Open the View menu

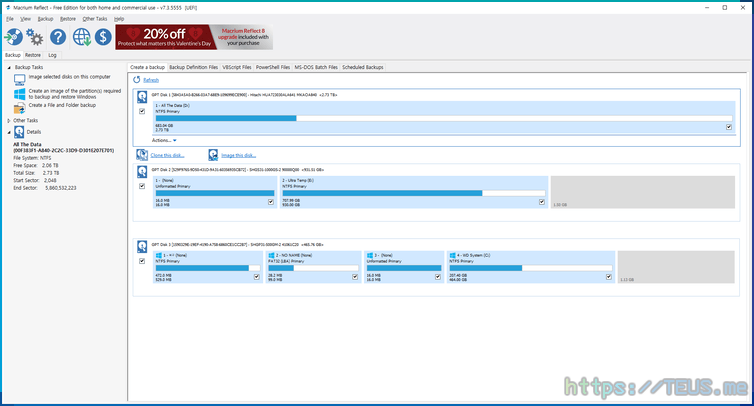coord(25,19)
